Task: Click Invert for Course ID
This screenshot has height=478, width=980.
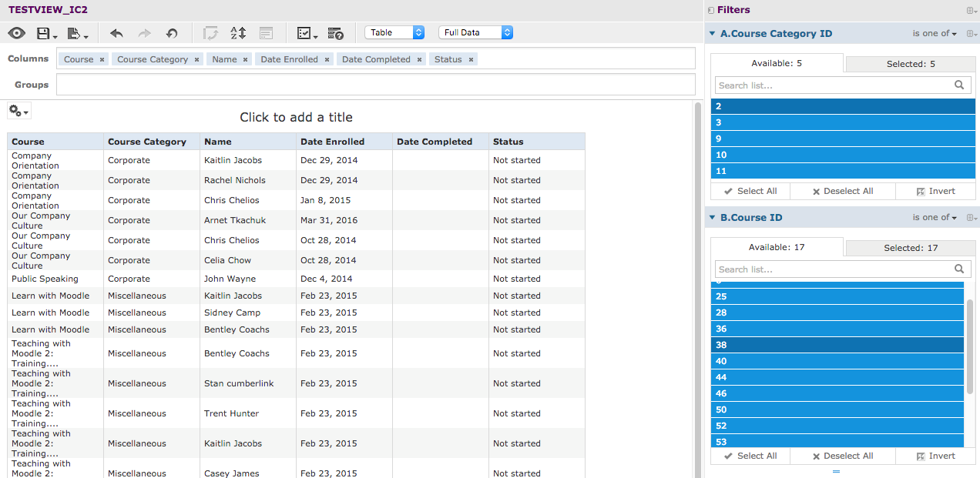Action: click(935, 456)
